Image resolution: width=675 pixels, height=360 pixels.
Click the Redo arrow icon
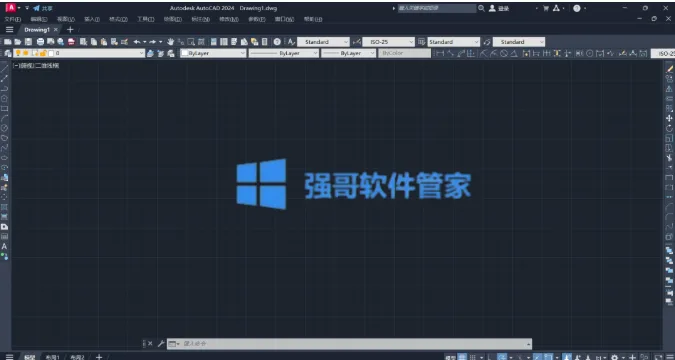[152, 42]
